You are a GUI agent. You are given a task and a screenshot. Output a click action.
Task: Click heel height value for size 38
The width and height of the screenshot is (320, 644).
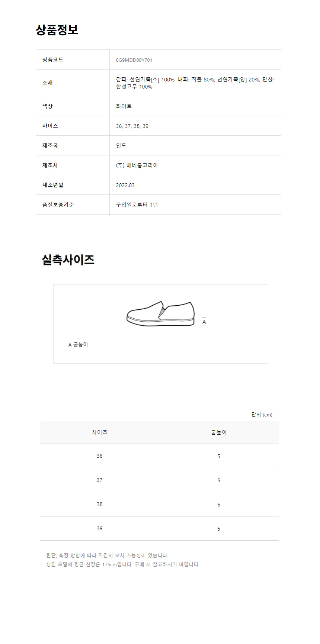pos(219,505)
